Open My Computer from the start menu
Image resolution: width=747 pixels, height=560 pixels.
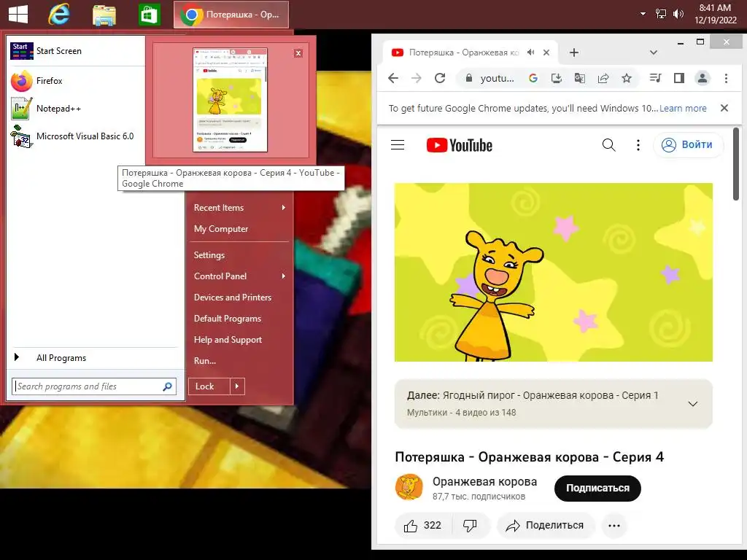239,228
